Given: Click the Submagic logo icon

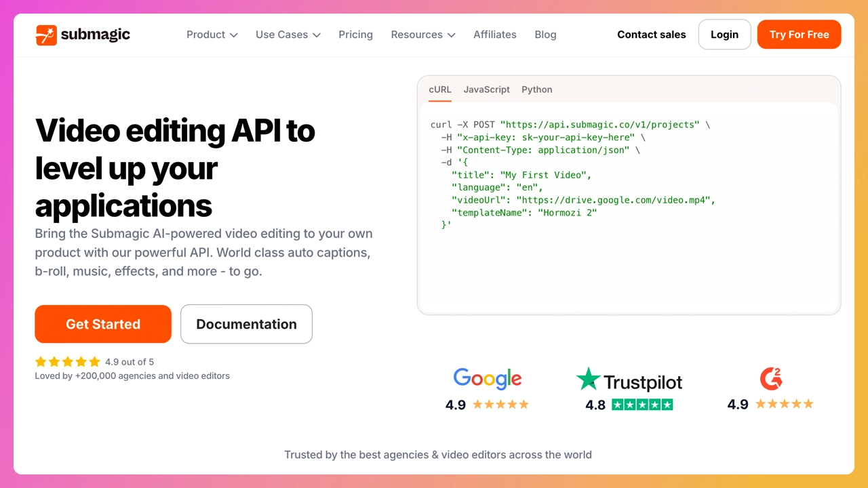Looking at the screenshot, I should point(46,35).
